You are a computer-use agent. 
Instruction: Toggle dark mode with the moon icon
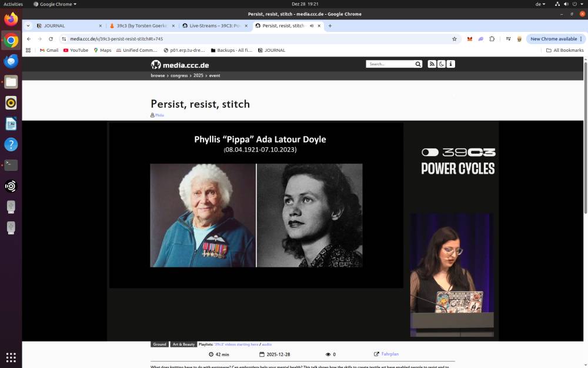tap(441, 64)
